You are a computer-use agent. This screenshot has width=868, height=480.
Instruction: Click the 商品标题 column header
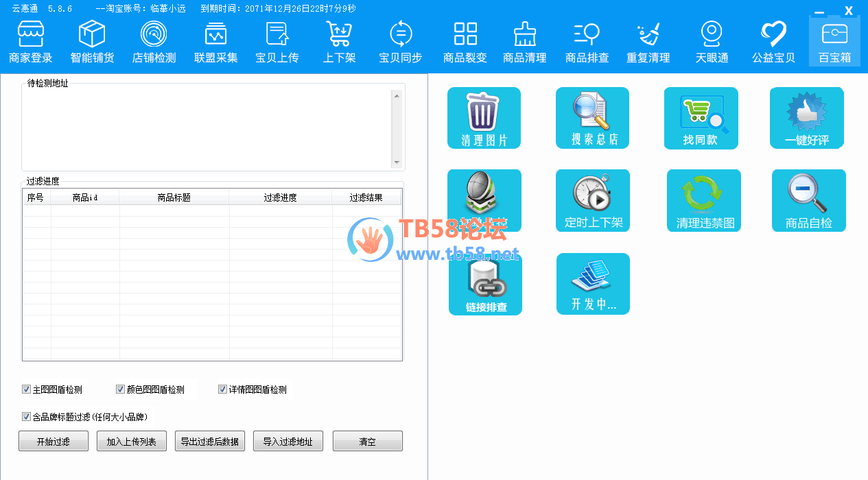pyautogui.click(x=174, y=197)
